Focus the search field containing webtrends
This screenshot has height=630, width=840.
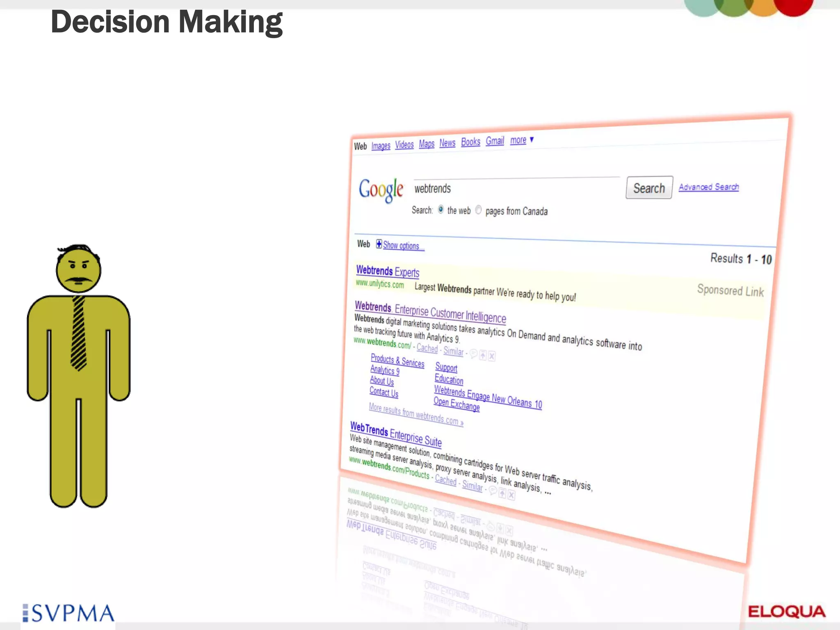[516, 188]
